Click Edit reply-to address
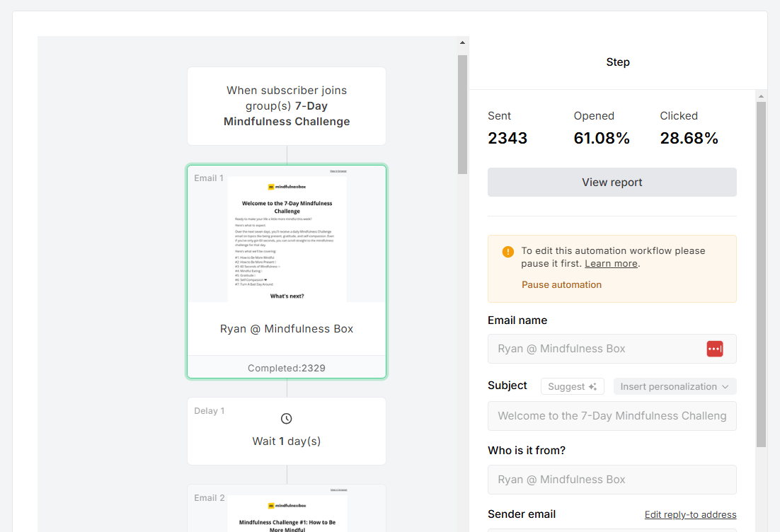Viewport: 780px width, 532px height. [690, 514]
